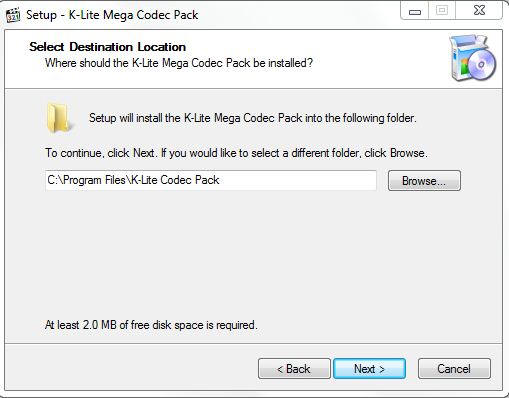The height and width of the screenshot is (398, 509).
Task: Click the 'Setup will install' description text
Action: pyautogui.click(x=253, y=118)
